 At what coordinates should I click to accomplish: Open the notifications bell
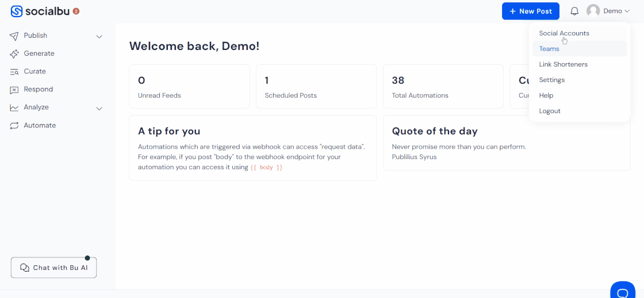pos(574,11)
